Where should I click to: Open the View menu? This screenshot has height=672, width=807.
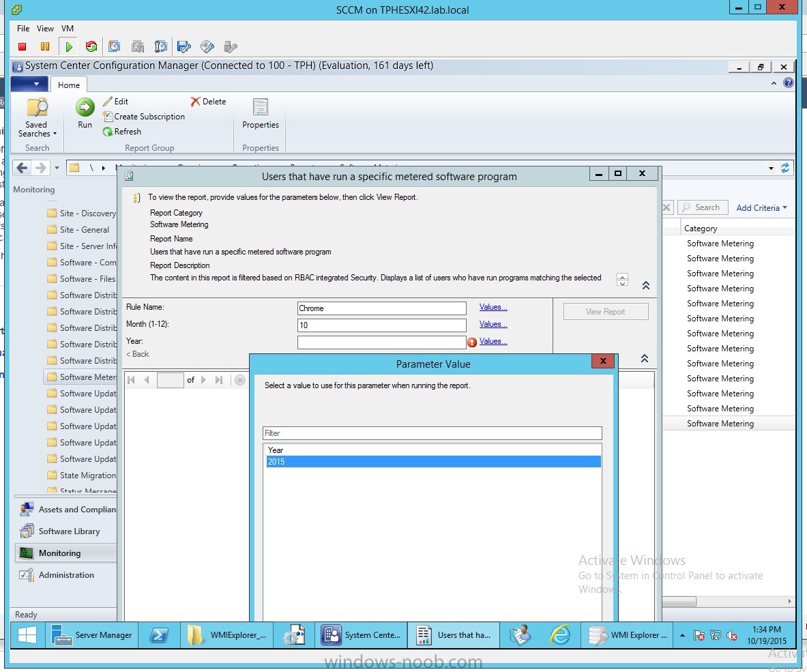tap(45, 28)
